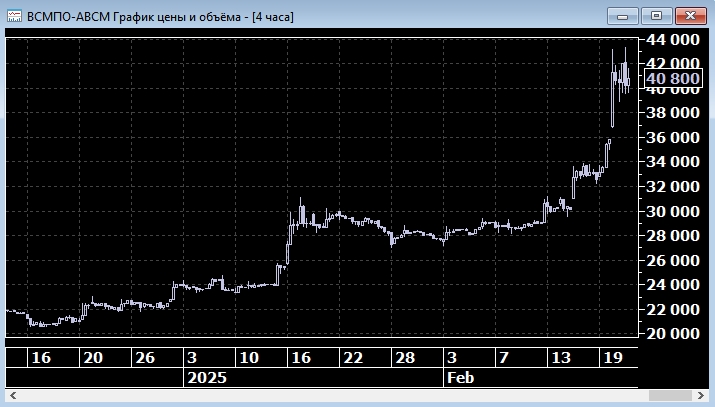This screenshot has width=715, height=407.
Task: Click the date 19 on the time axis
Action: pos(612,358)
